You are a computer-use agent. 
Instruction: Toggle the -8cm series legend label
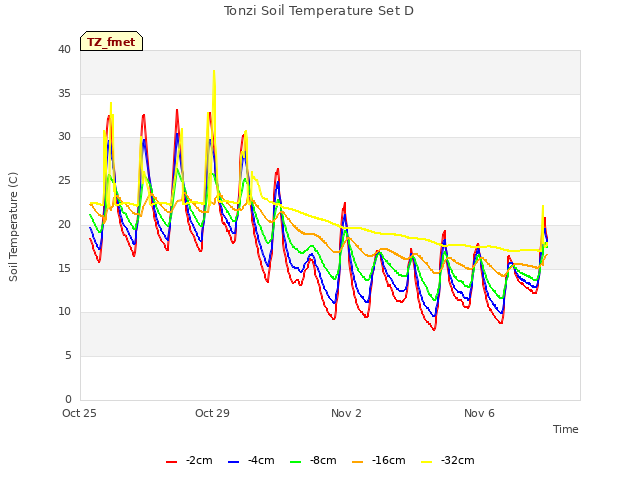[x=323, y=460]
